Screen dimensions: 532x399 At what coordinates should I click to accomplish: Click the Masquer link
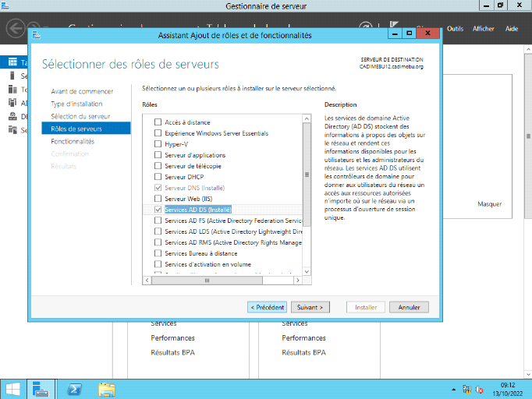pos(489,203)
